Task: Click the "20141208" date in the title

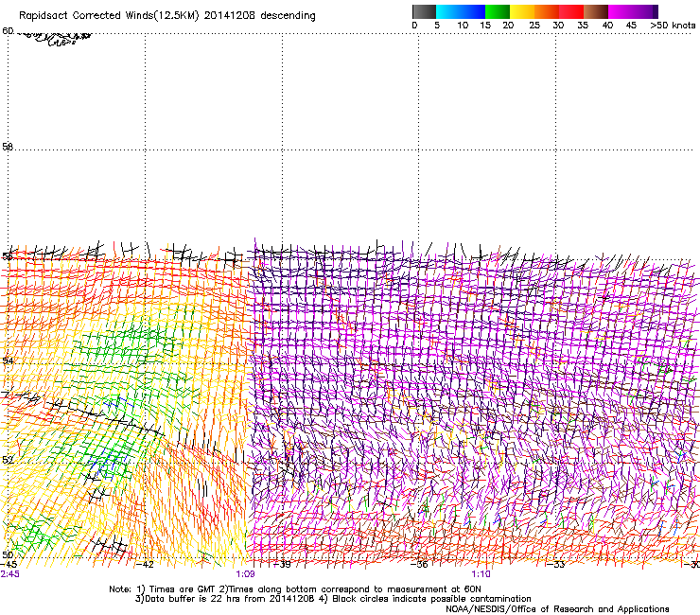Action: (230, 15)
